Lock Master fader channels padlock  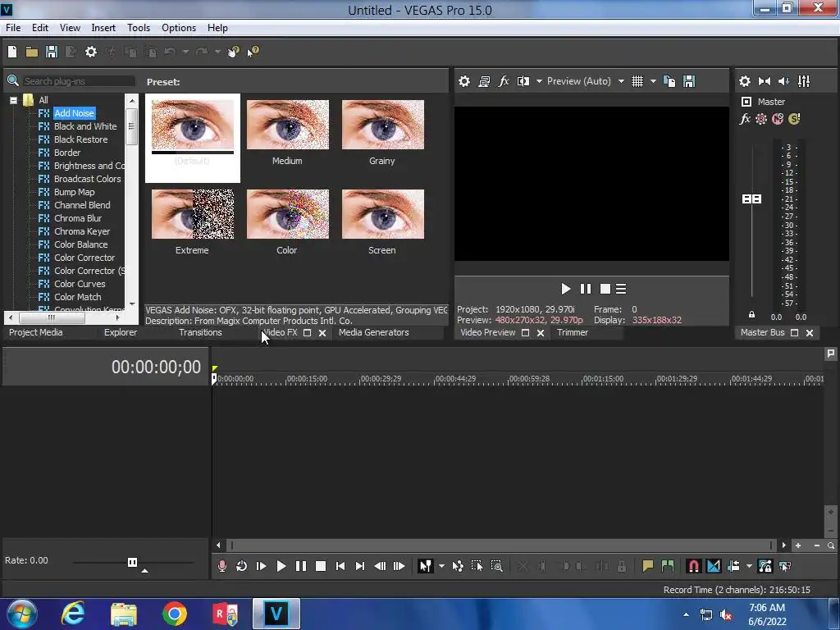click(x=751, y=314)
